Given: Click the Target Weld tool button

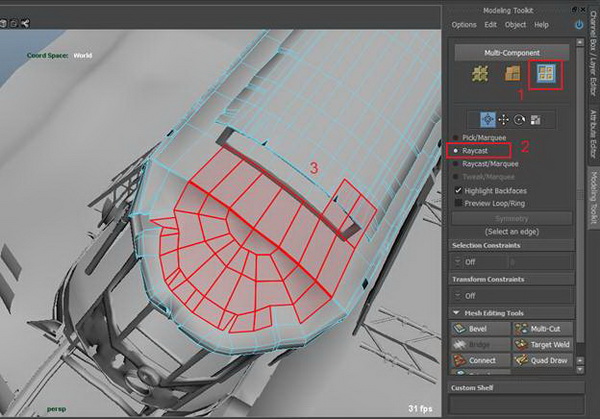Looking at the screenshot, I should tap(541, 344).
